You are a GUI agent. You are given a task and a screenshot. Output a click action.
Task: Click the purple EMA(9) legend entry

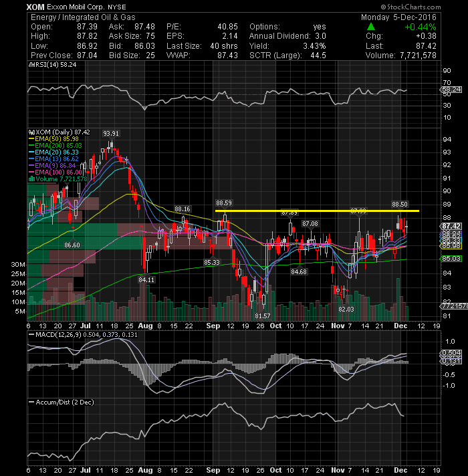pyautogui.click(x=52, y=165)
